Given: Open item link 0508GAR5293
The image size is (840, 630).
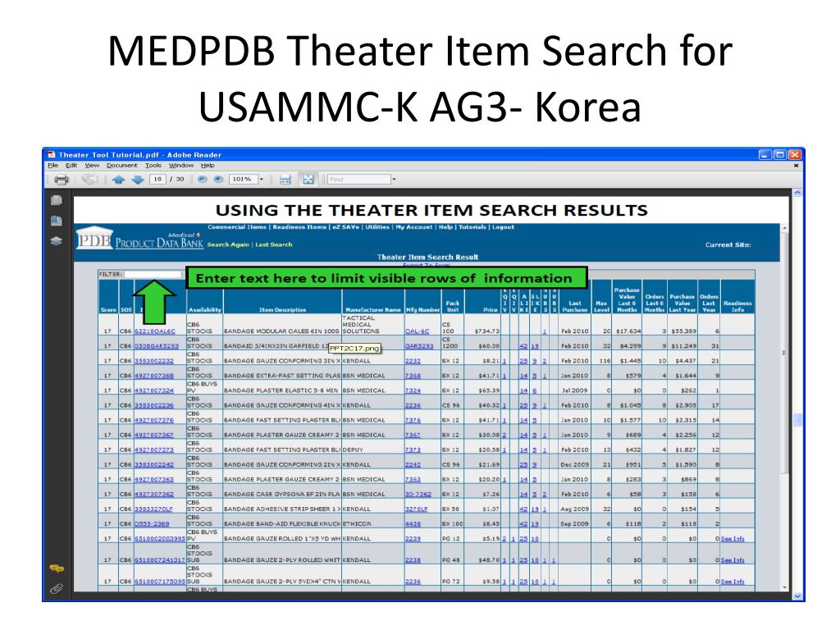Looking at the screenshot, I should click(157, 346).
